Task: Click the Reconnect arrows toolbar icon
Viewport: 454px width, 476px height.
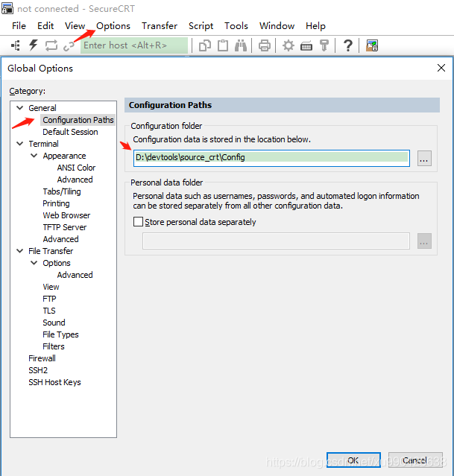Action: pos(51,45)
